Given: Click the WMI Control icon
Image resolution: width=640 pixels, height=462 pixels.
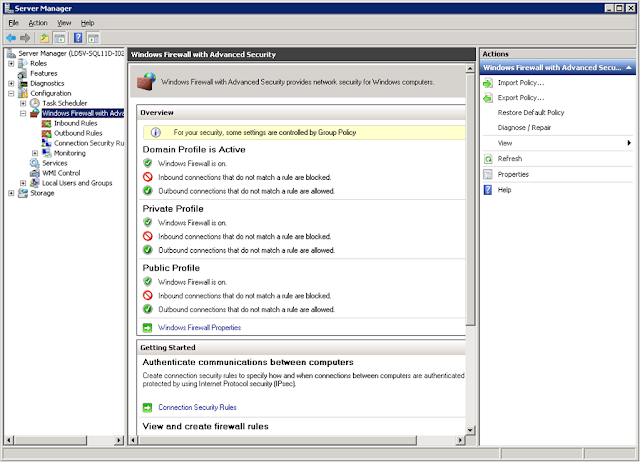Looking at the screenshot, I should tap(35, 173).
